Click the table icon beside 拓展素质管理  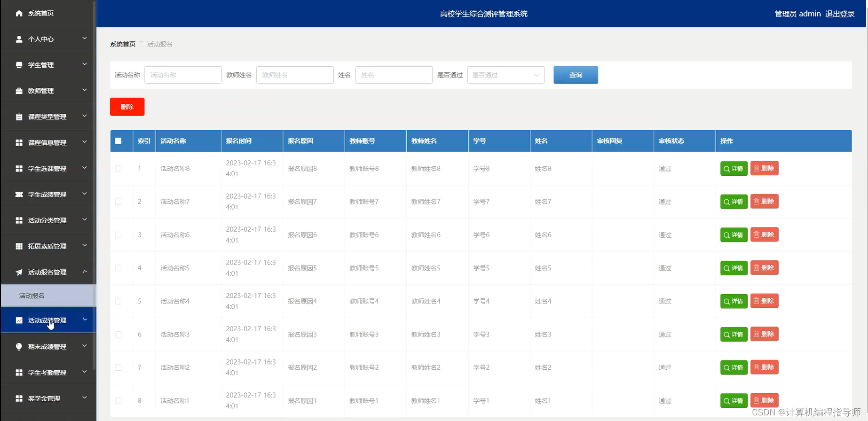[19, 246]
